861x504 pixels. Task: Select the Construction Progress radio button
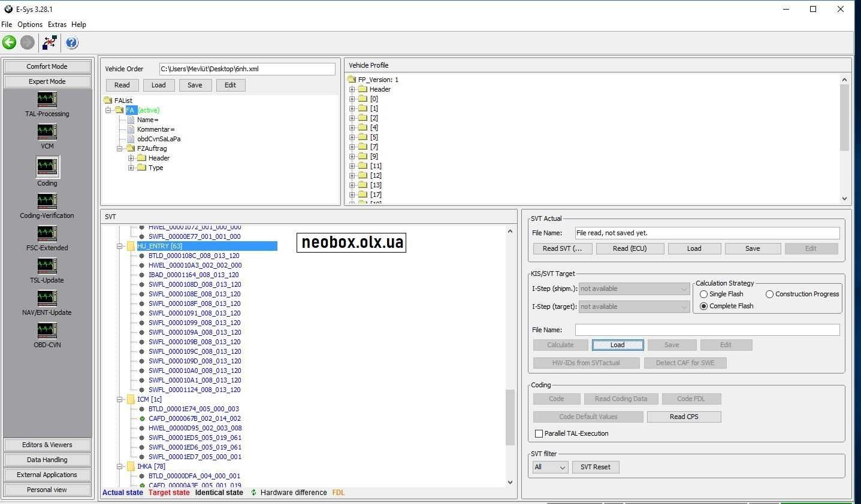click(x=769, y=294)
